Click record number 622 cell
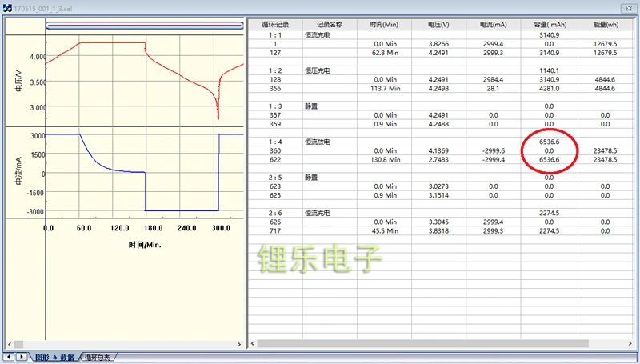Image resolution: width=640 pixels, height=364 pixels. point(275,160)
